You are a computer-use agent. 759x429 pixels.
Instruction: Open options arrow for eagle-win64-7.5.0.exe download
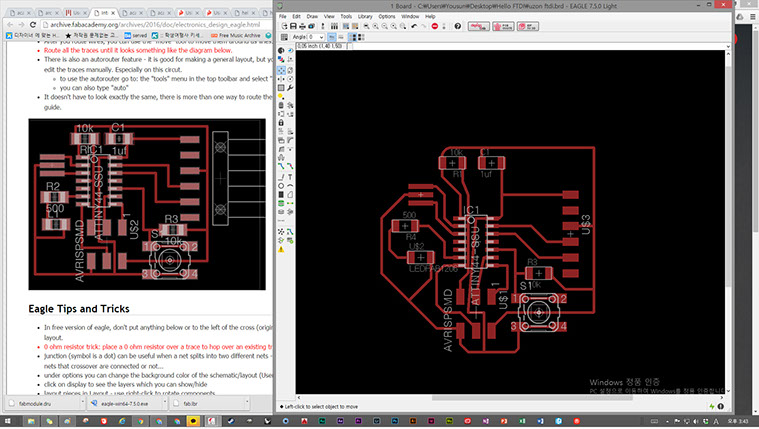coord(165,402)
